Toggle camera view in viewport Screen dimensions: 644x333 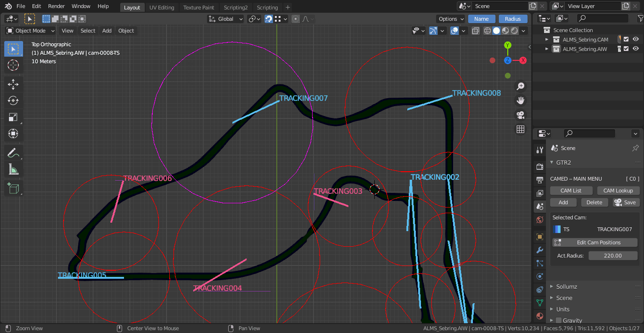tap(520, 115)
